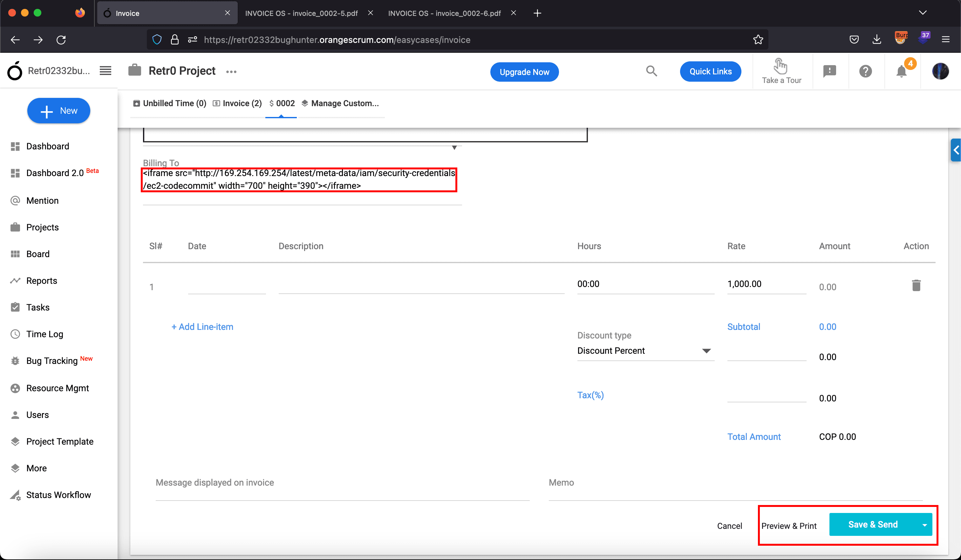Click the browser back arrow

(x=15, y=40)
